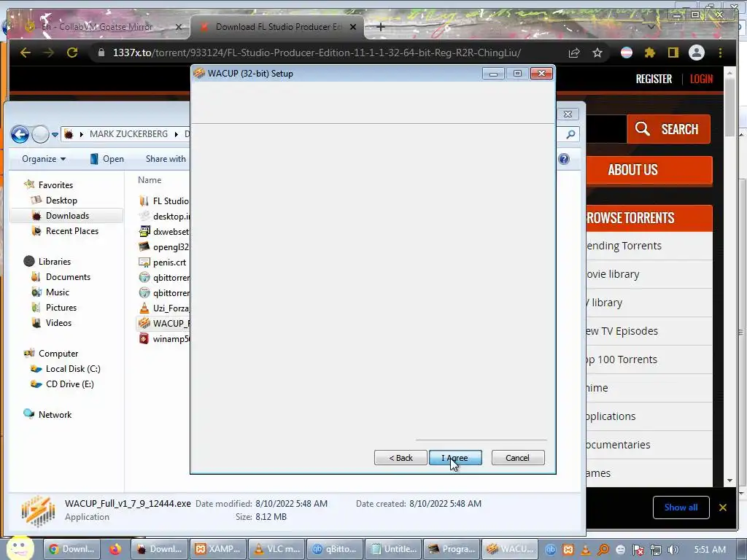
Task: Select Downloads in the navigation pane
Action: 67,216
